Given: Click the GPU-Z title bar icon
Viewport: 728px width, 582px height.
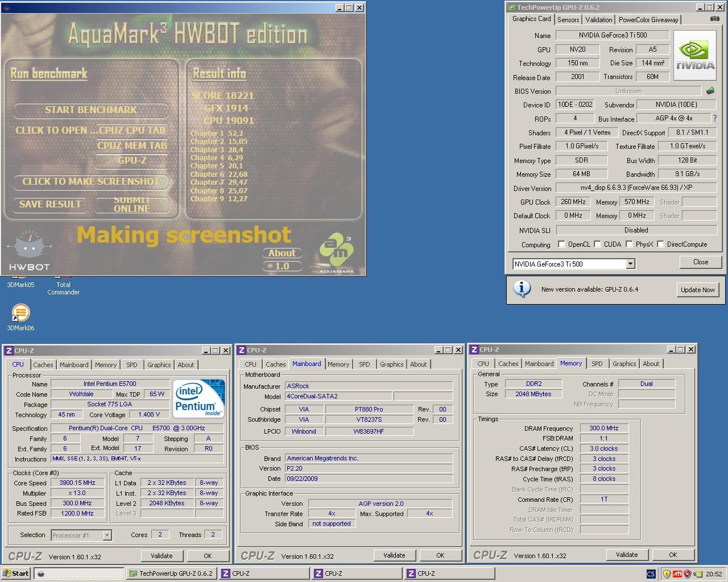Looking at the screenshot, I should tap(512, 7).
